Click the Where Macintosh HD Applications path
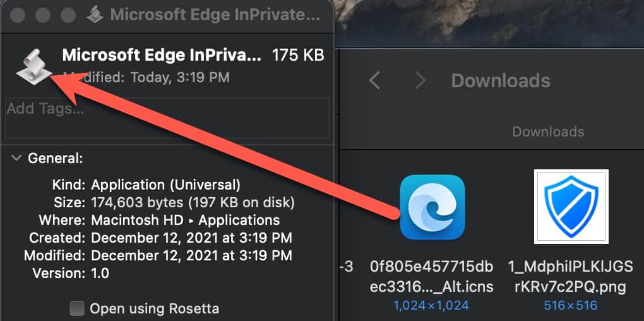644x321 pixels. click(185, 220)
